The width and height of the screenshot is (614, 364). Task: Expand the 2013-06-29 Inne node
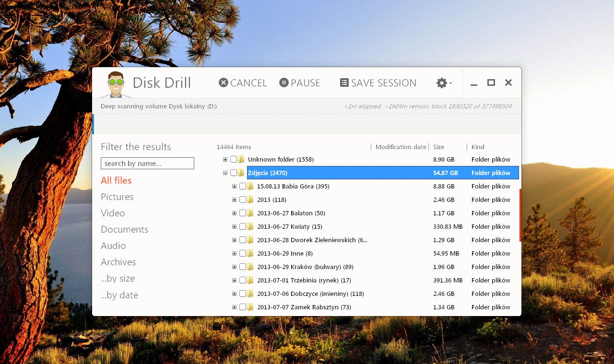(234, 253)
